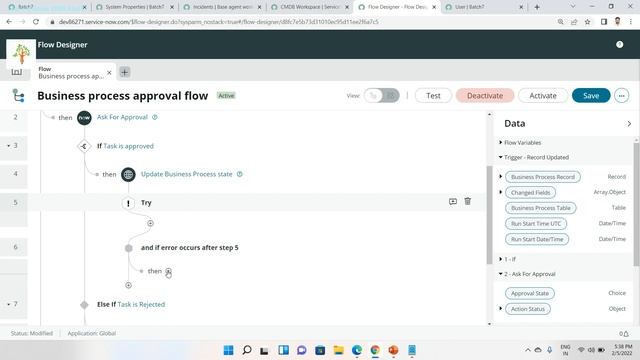Click the Active status badge
This screenshot has height=360, width=640.
coord(226,96)
